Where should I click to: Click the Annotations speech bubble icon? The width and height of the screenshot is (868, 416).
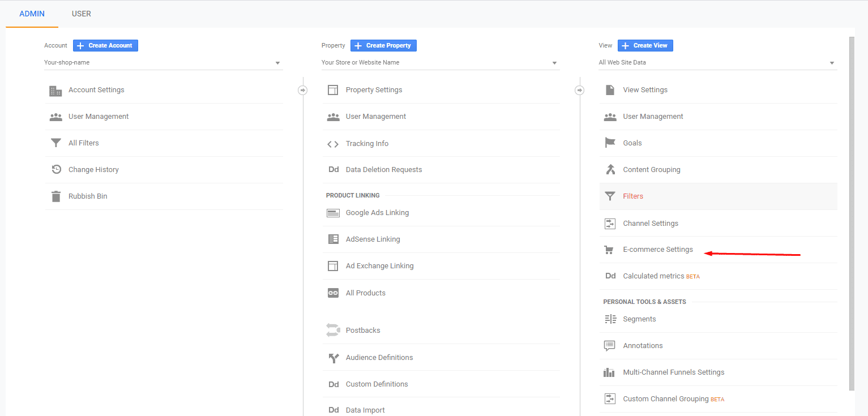point(610,346)
